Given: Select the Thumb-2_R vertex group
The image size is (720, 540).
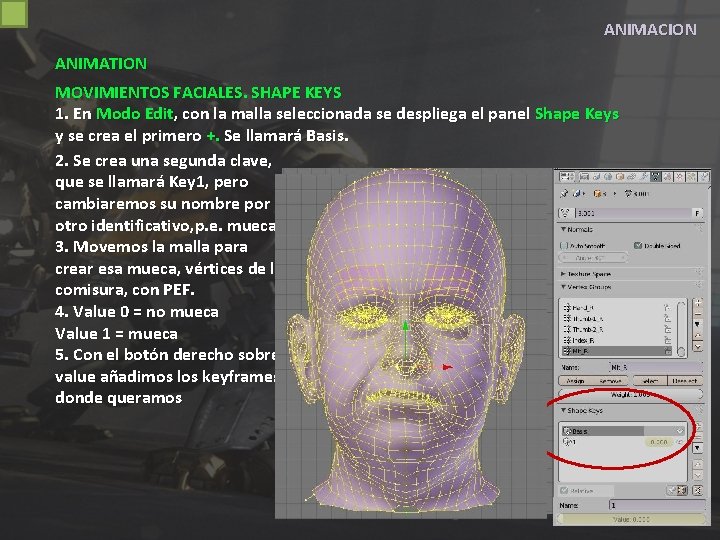Looking at the screenshot, I should [617, 330].
